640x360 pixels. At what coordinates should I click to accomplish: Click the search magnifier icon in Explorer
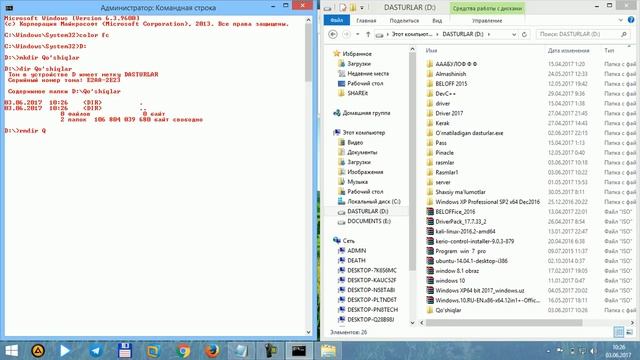624,34
